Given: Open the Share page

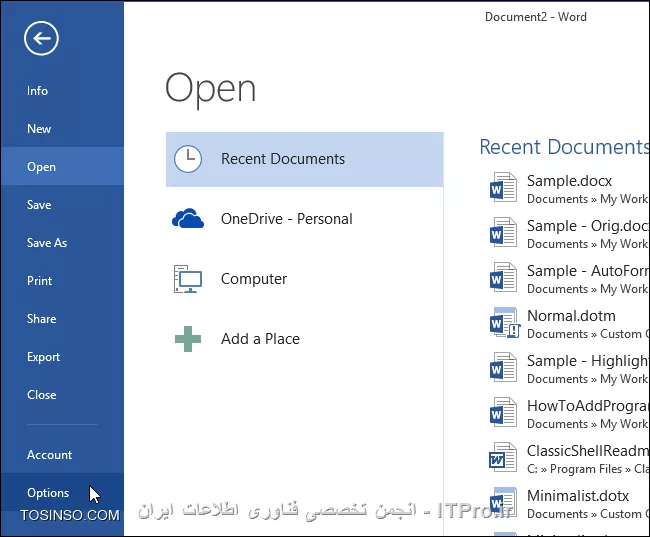Looking at the screenshot, I should [62, 319].
